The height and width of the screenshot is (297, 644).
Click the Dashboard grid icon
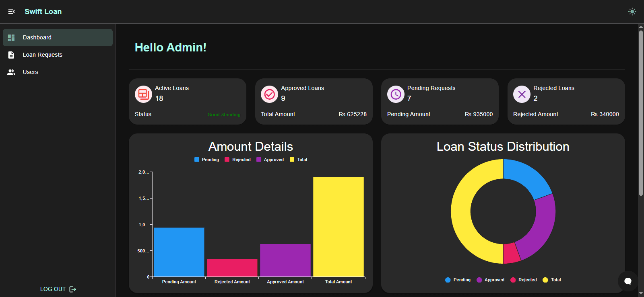pos(11,37)
